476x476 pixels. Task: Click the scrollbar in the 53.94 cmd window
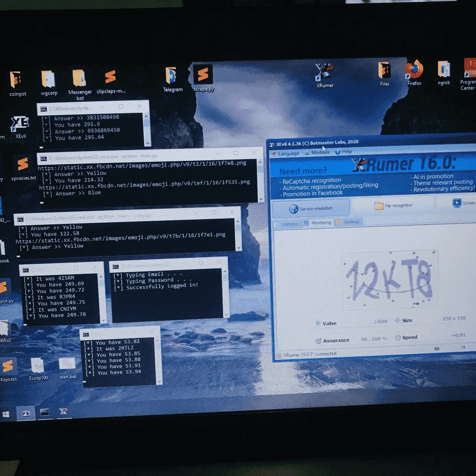(158, 360)
